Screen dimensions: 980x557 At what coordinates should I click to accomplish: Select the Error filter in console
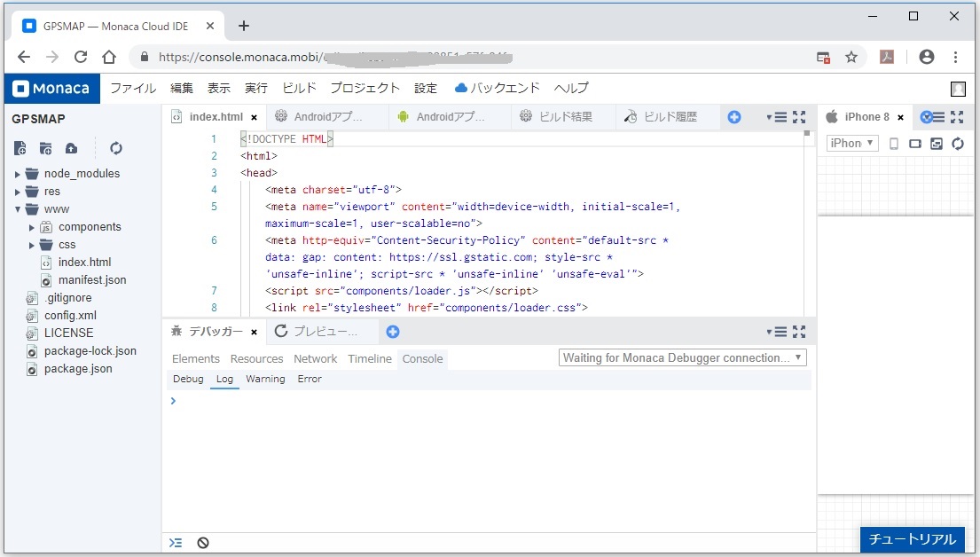point(310,379)
